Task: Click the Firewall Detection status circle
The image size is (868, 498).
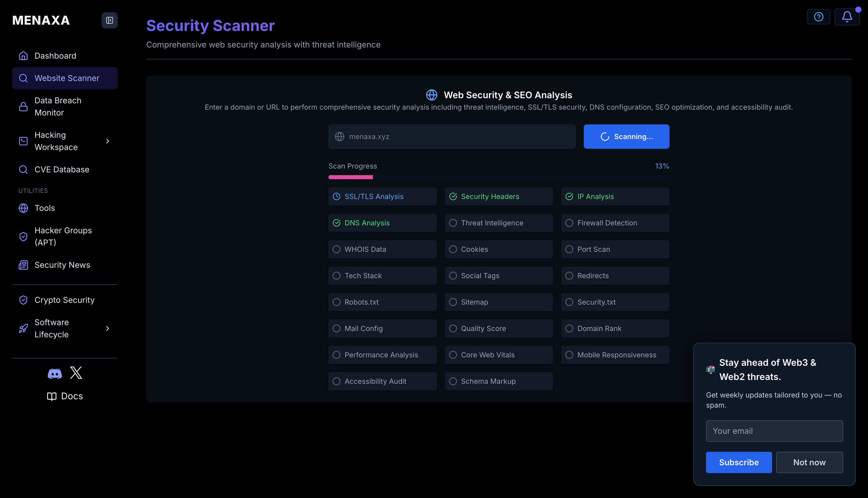Action: coord(569,223)
